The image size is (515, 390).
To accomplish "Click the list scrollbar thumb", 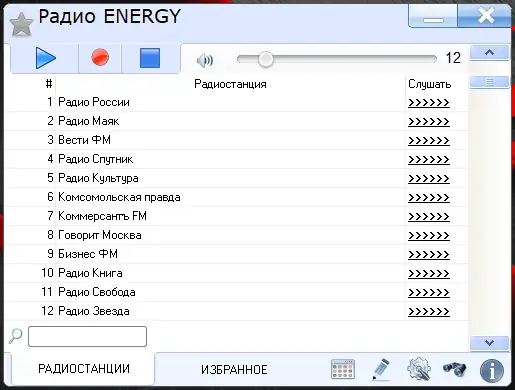I will click(489, 82).
